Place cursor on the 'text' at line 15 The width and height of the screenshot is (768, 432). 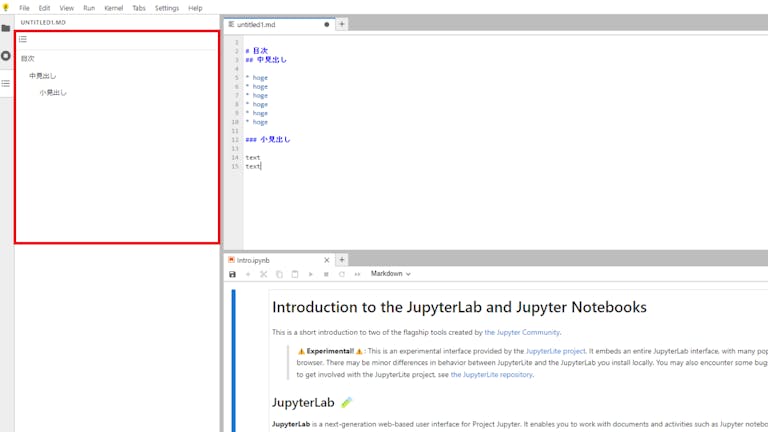click(x=253, y=167)
